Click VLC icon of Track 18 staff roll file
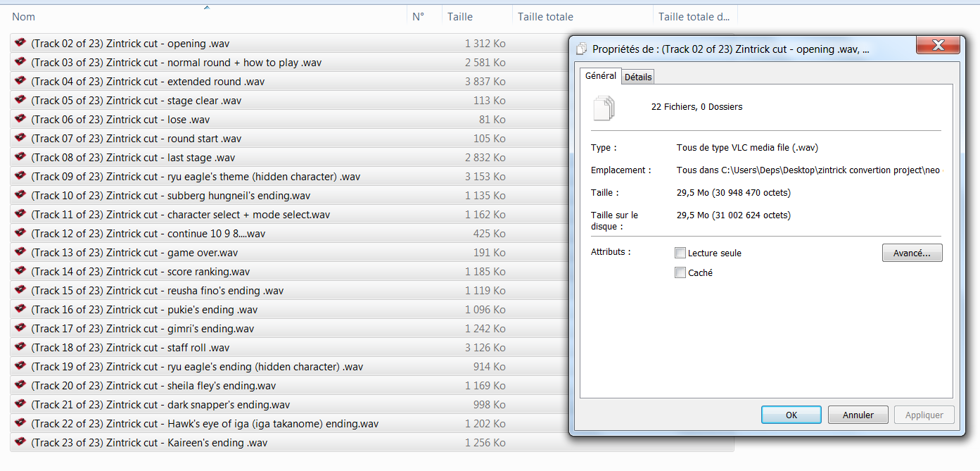Screen dimensions: 980x471 point(20,347)
